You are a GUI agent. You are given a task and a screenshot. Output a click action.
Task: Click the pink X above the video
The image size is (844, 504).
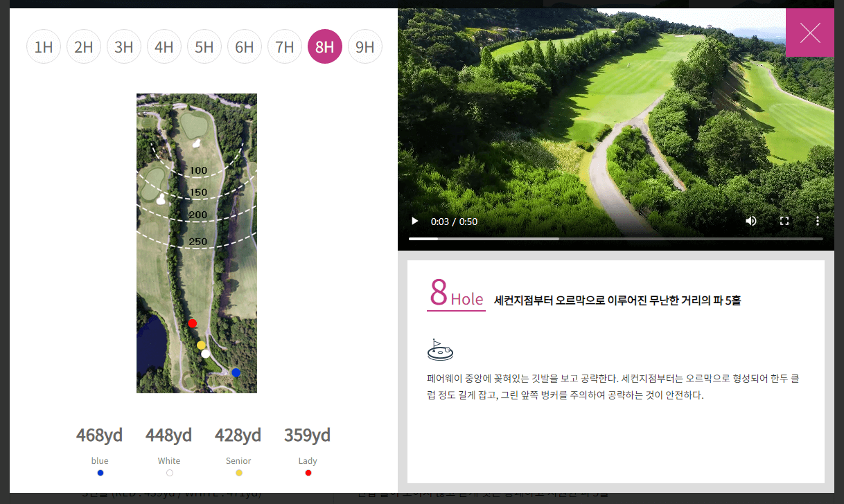(x=809, y=33)
